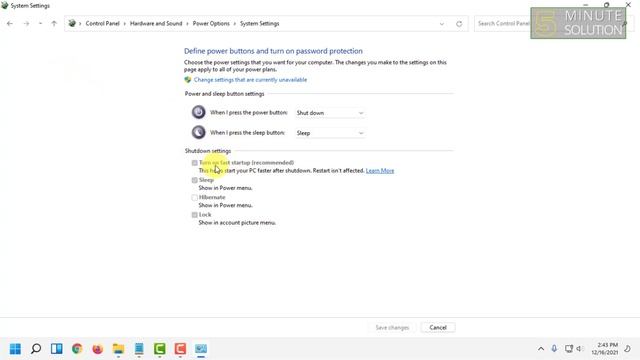Open Task View on taskbar
640x360 pixels.
tap(57, 349)
